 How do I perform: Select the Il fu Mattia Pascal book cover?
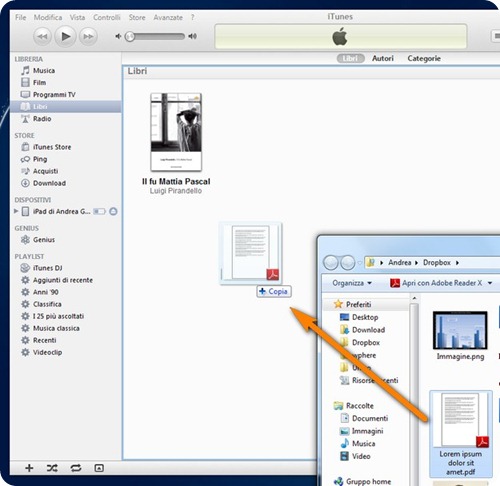pos(176,132)
